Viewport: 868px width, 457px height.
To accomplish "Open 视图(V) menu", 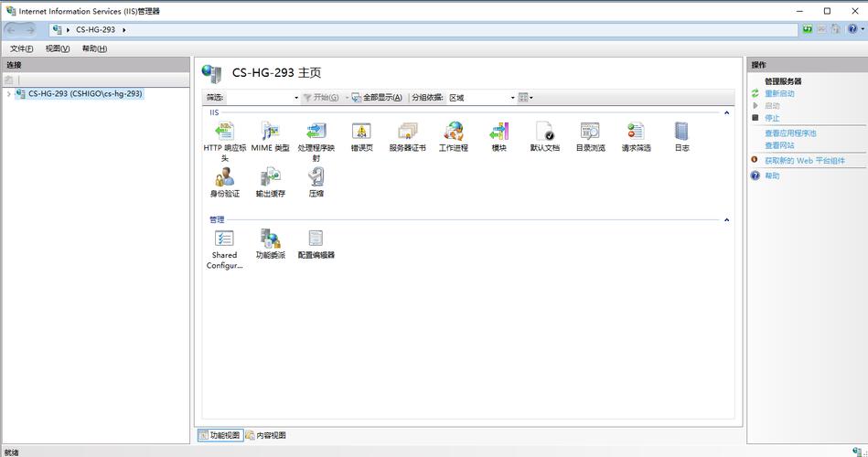I will click(x=58, y=48).
